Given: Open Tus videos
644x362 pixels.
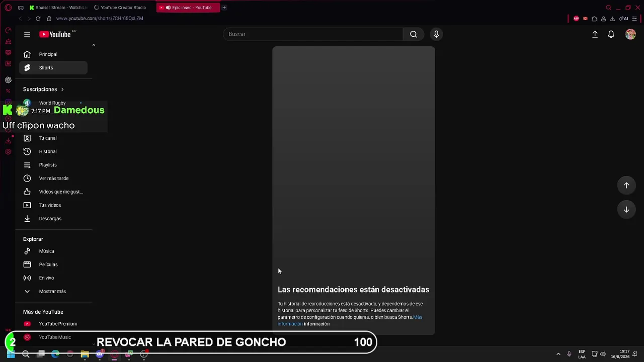Looking at the screenshot, I should click(53, 205).
